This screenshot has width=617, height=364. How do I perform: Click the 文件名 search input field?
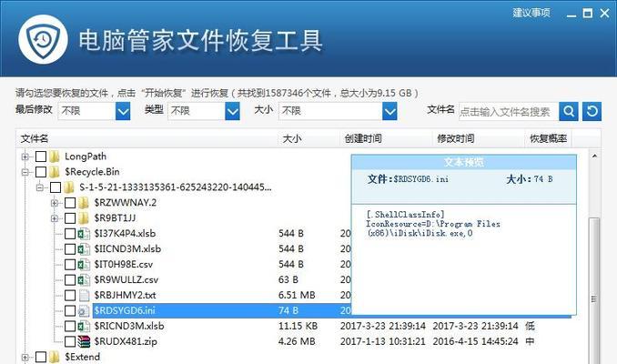509,112
